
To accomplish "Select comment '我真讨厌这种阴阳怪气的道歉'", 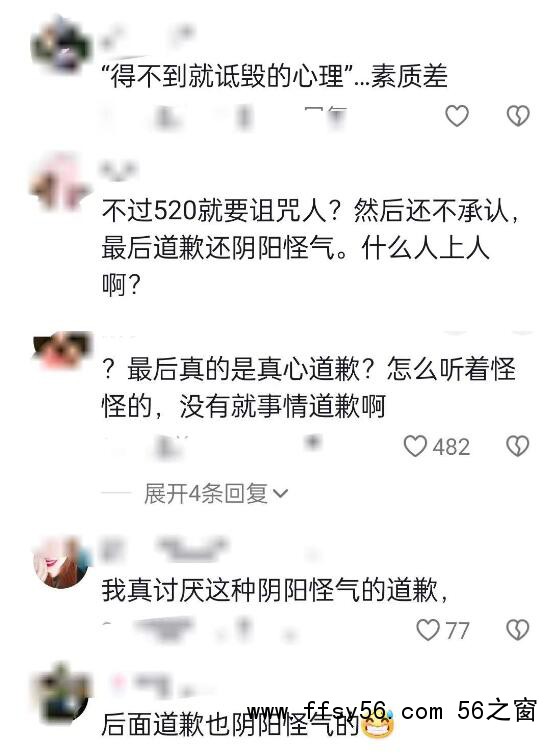I will point(275,590).
